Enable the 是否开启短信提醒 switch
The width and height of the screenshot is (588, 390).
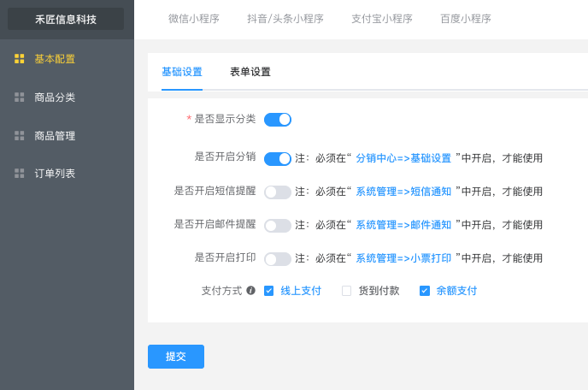point(278,192)
